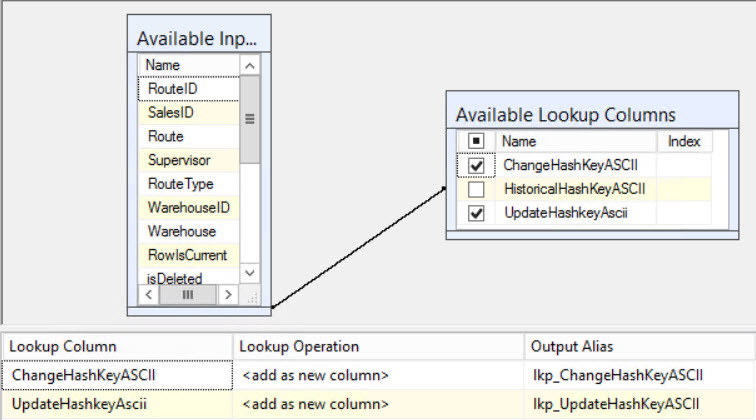Select the WarehouseID input column
The image size is (756, 420).
(189, 208)
